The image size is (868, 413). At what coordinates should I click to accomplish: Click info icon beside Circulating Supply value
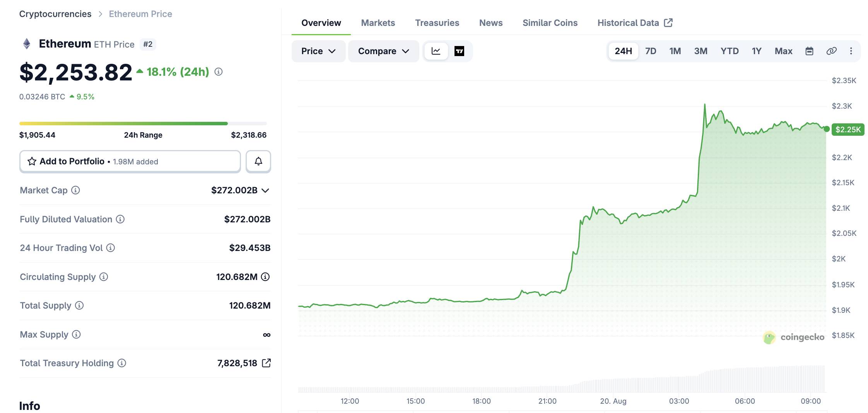click(265, 277)
